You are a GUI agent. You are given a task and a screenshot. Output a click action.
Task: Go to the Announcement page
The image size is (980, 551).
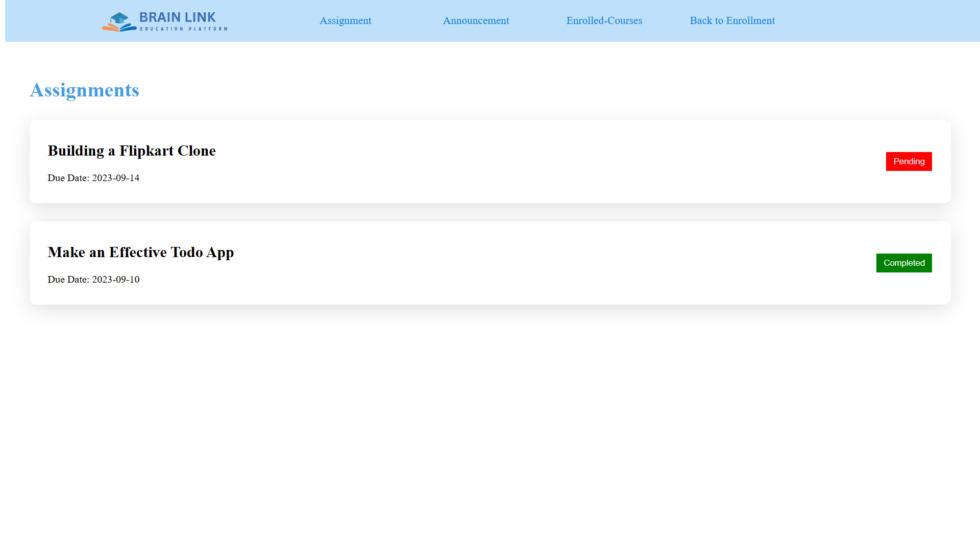pos(476,21)
